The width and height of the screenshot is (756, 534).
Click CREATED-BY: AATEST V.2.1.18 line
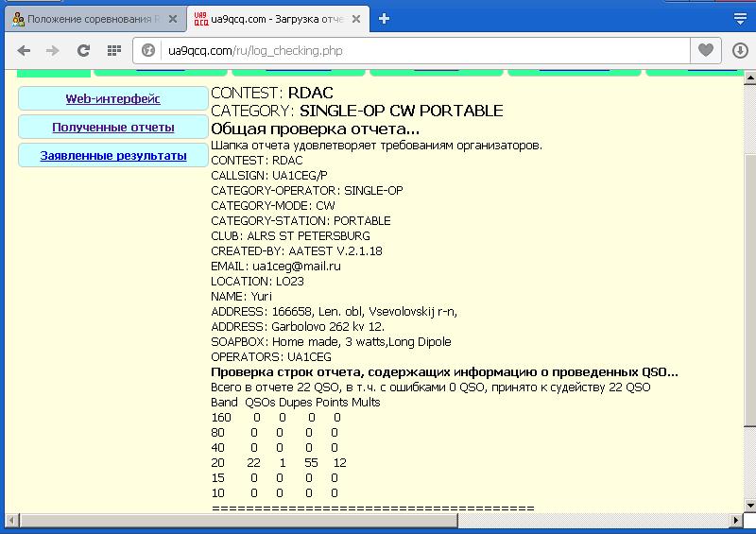(297, 251)
